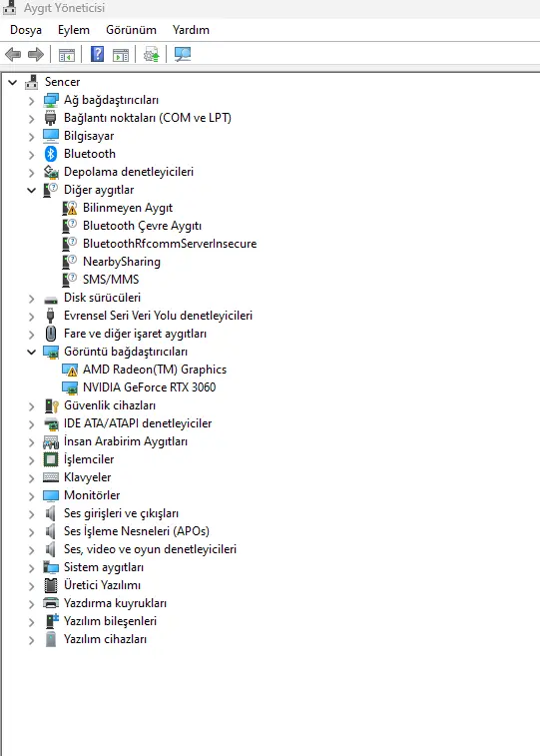Click the Bluetooth category icon

point(51,154)
